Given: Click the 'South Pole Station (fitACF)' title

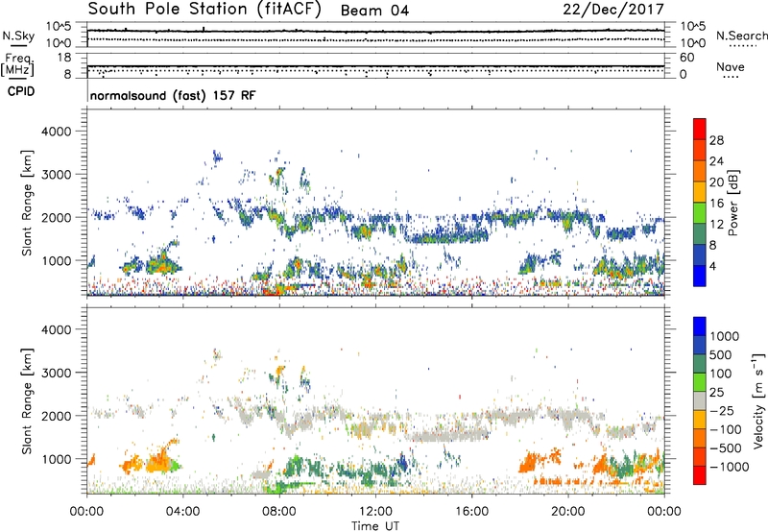Looking at the screenshot, I should click(x=204, y=9).
